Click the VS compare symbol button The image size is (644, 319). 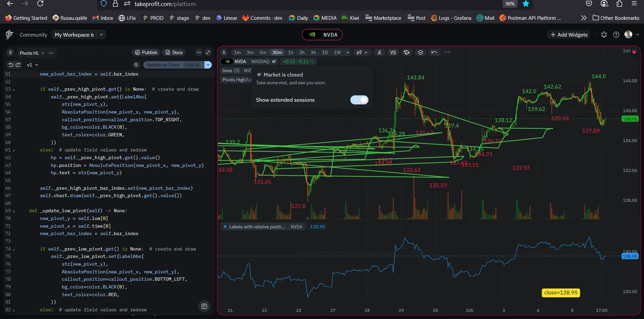(x=393, y=52)
